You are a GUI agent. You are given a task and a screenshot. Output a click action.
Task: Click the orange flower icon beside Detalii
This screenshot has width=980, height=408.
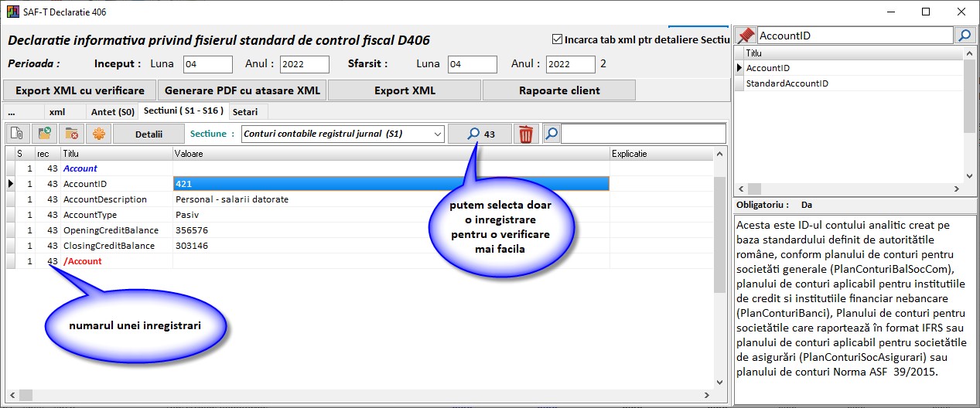click(x=99, y=134)
